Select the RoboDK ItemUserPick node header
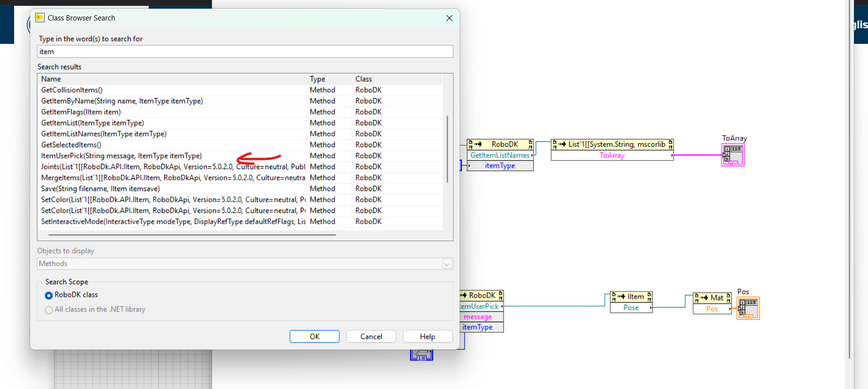868x389 pixels. (x=481, y=295)
